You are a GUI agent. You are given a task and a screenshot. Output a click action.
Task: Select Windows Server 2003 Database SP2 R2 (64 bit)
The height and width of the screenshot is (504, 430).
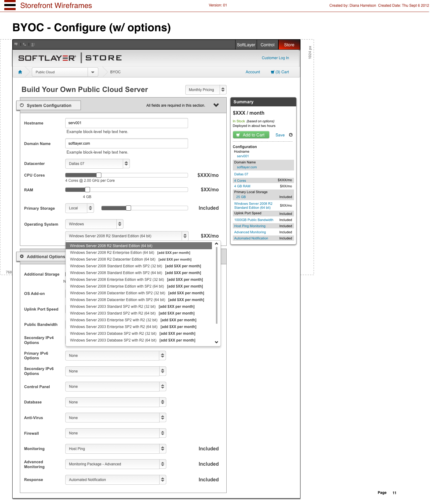pos(139,340)
